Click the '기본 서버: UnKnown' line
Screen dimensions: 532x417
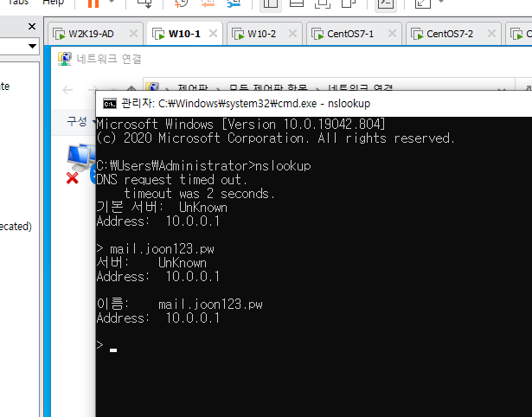click(x=162, y=208)
